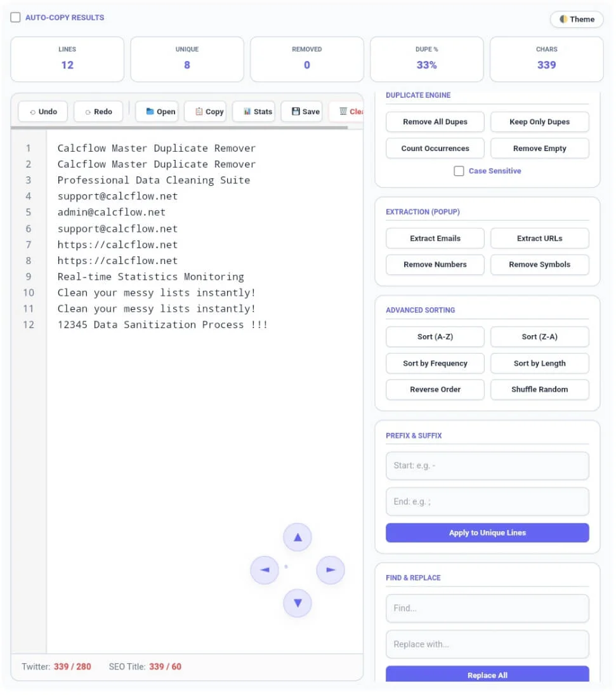The image size is (616, 695).
Task: Sort lines by Frequency
Action: 435,363
